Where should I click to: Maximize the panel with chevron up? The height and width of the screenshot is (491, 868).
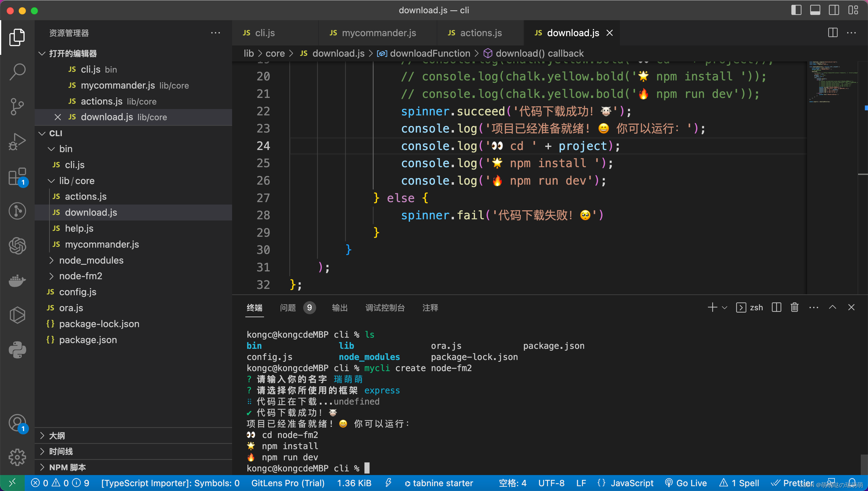point(832,307)
